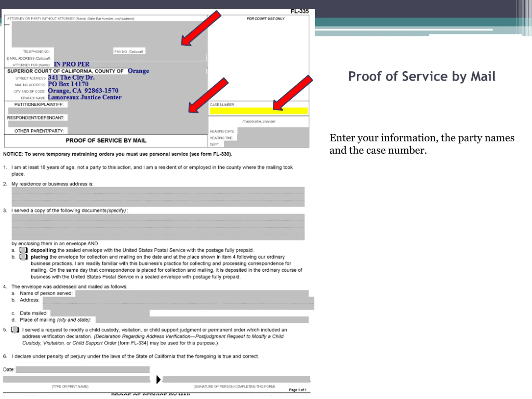
Task: Click the 'Proof of Service by Mail' slide title
Action: [422, 76]
